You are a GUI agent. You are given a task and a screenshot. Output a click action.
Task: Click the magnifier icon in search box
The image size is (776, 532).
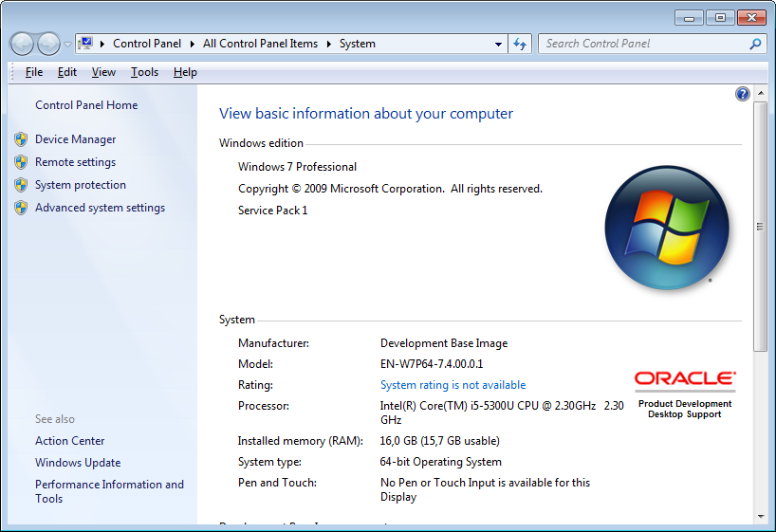(755, 44)
